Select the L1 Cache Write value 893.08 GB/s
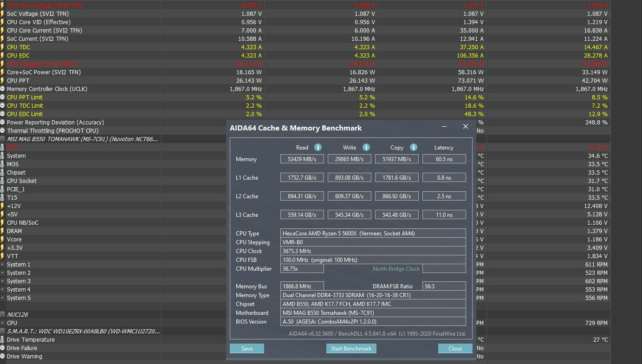This screenshot has height=364, width=642. [x=350, y=178]
